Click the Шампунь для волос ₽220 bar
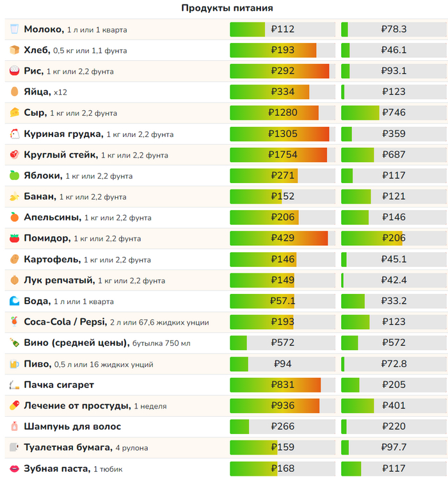This screenshot has width=448, height=477. (x=394, y=426)
